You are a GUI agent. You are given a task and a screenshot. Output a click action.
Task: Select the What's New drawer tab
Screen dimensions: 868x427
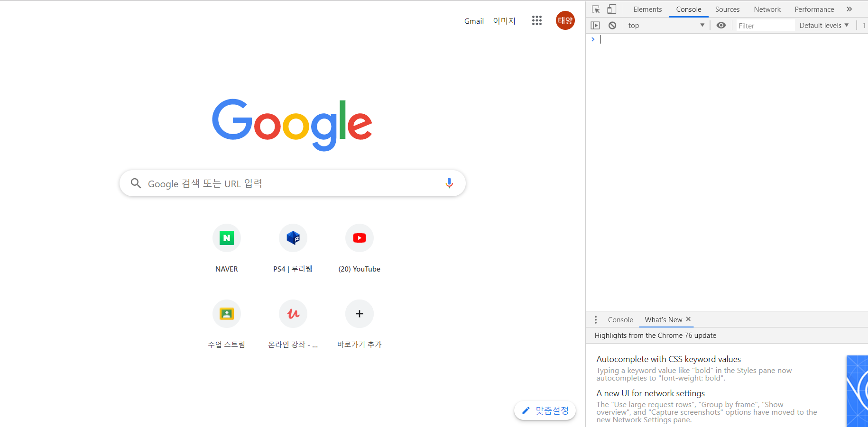(x=663, y=320)
